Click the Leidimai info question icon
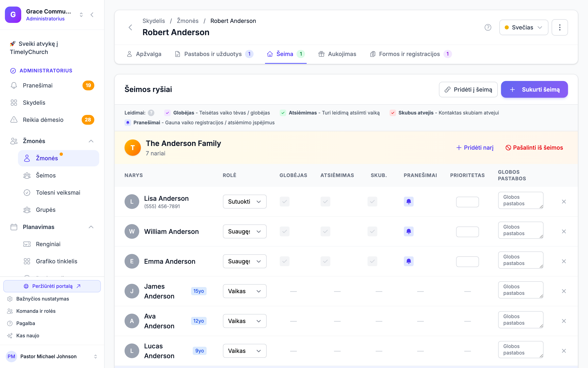This screenshot has height=368, width=588. coord(151,113)
